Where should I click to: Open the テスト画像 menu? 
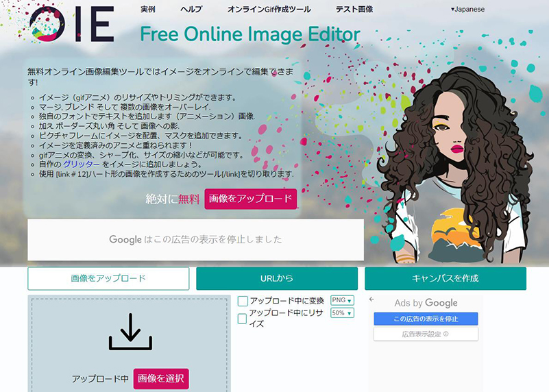click(354, 10)
